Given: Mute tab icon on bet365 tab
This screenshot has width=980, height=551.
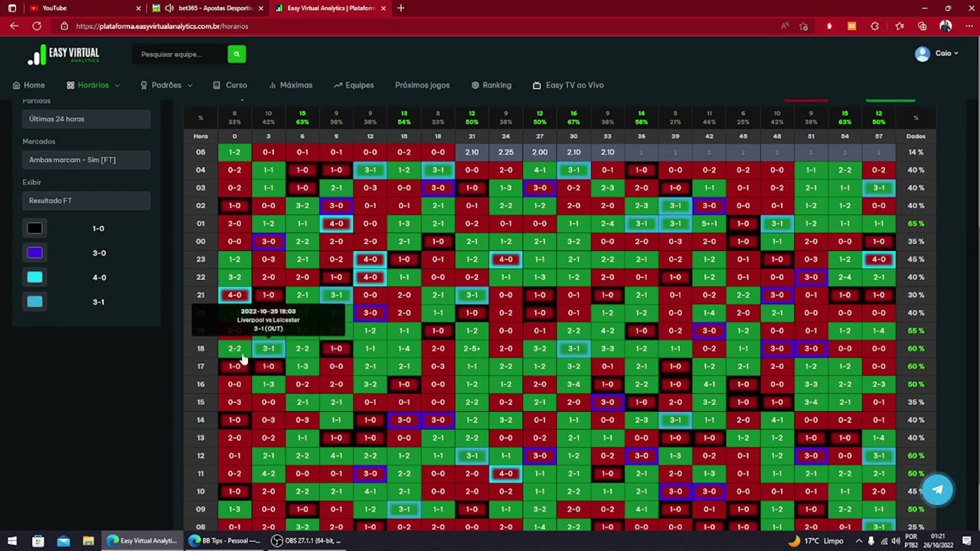Looking at the screenshot, I should tap(168, 8).
